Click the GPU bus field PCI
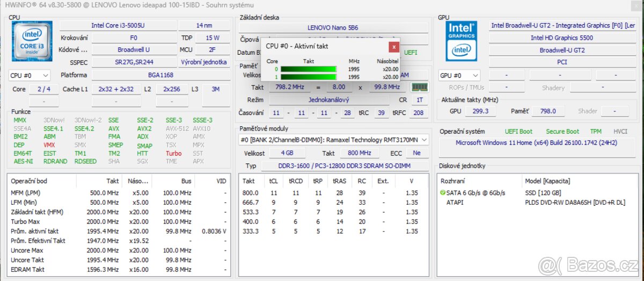This screenshot has width=644, height=281. point(561,62)
